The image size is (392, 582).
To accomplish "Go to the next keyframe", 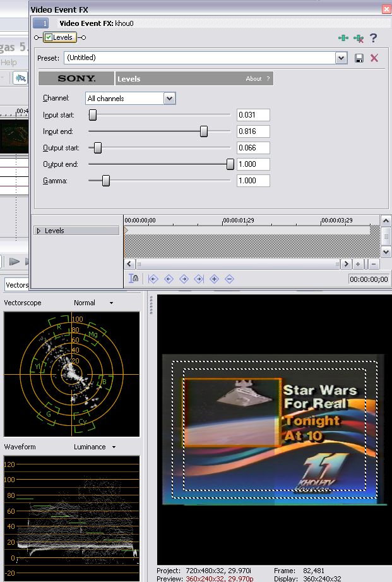I will tap(184, 279).
